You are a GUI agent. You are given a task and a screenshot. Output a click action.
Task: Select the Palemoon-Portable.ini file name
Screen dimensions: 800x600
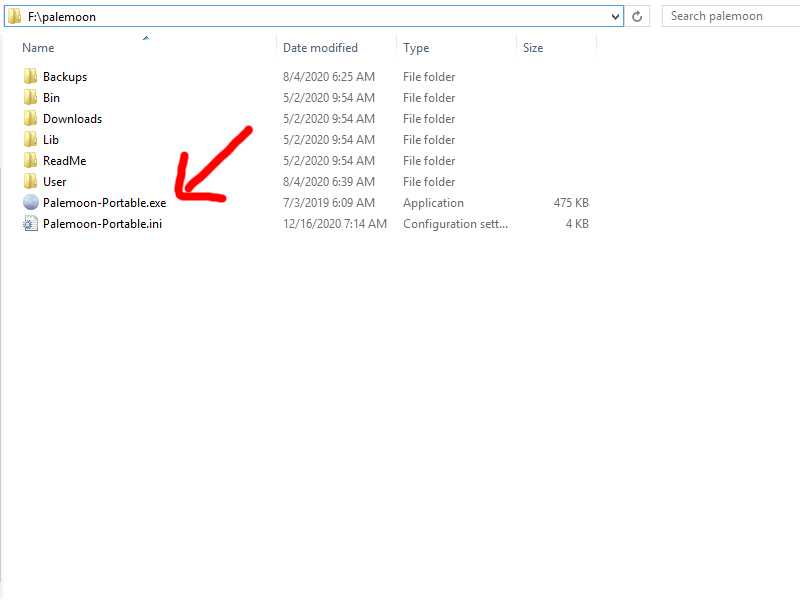[102, 224]
